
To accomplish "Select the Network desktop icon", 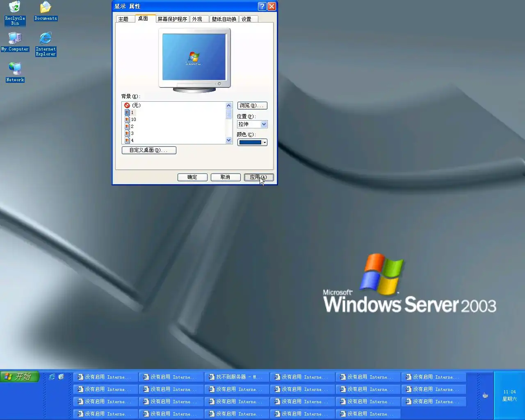I will (x=15, y=72).
